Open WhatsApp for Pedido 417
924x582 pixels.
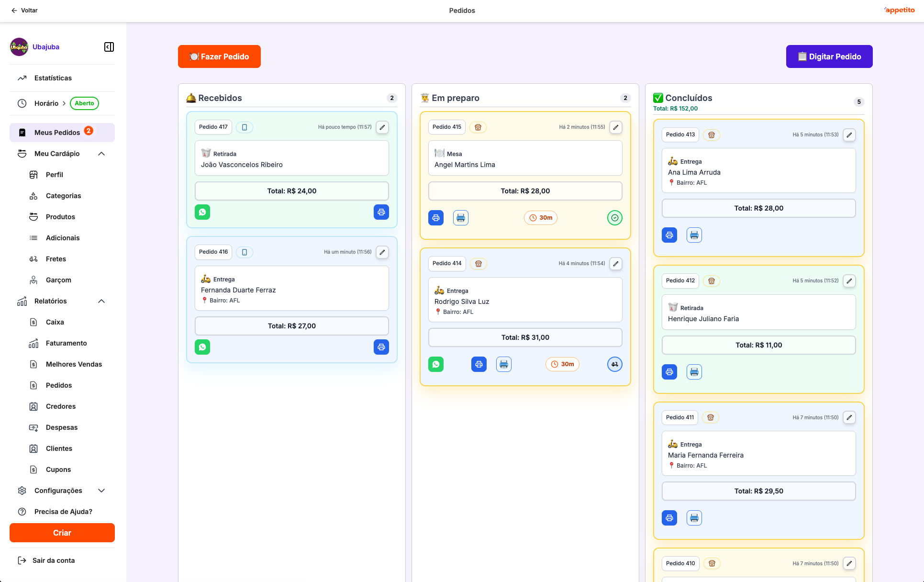pos(202,212)
